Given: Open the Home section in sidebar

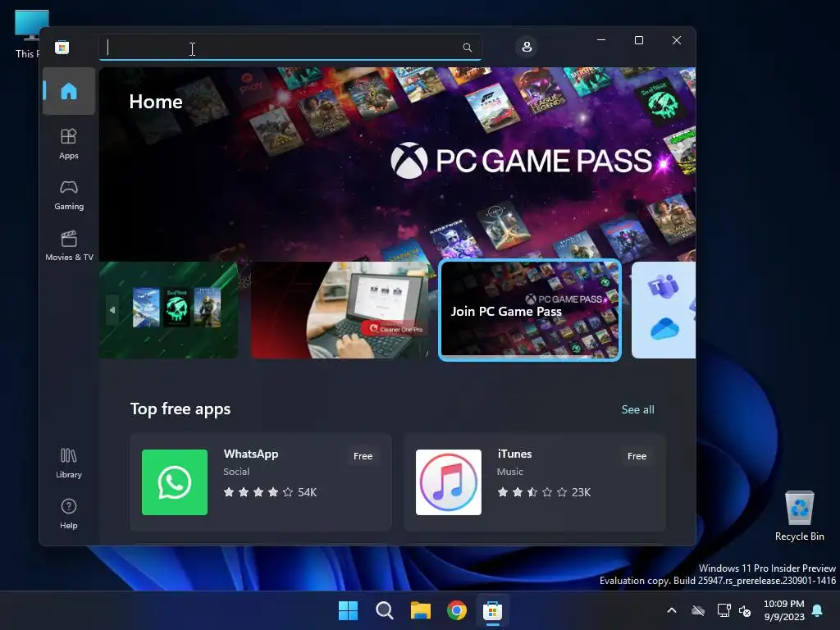Looking at the screenshot, I should (69, 91).
